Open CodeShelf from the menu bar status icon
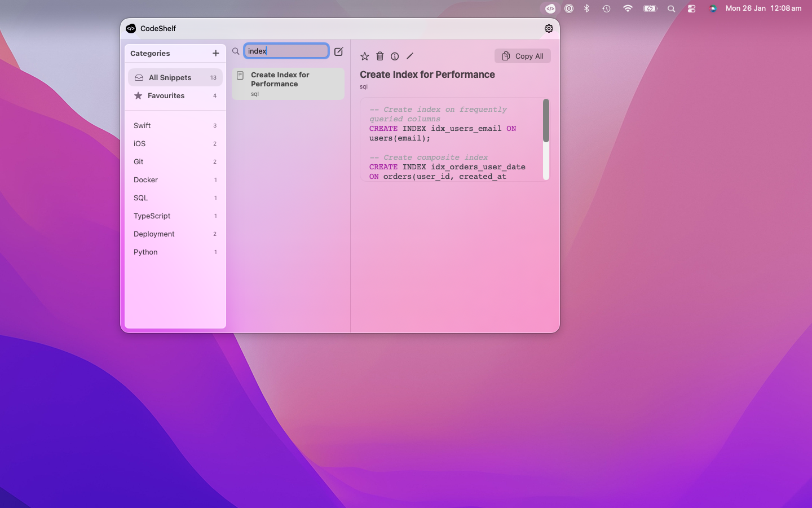812x508 pixels. (x=549, y=8)
